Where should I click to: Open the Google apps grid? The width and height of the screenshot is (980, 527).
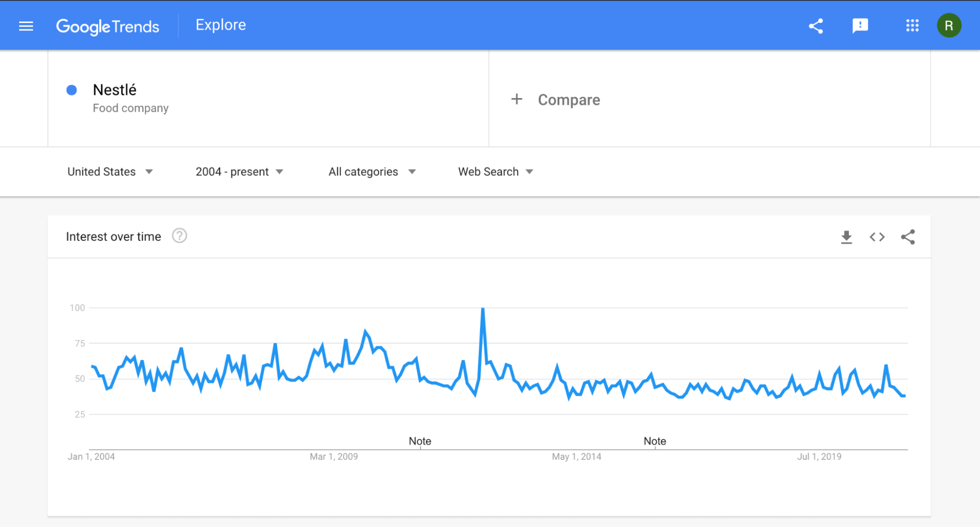[912, 25]
